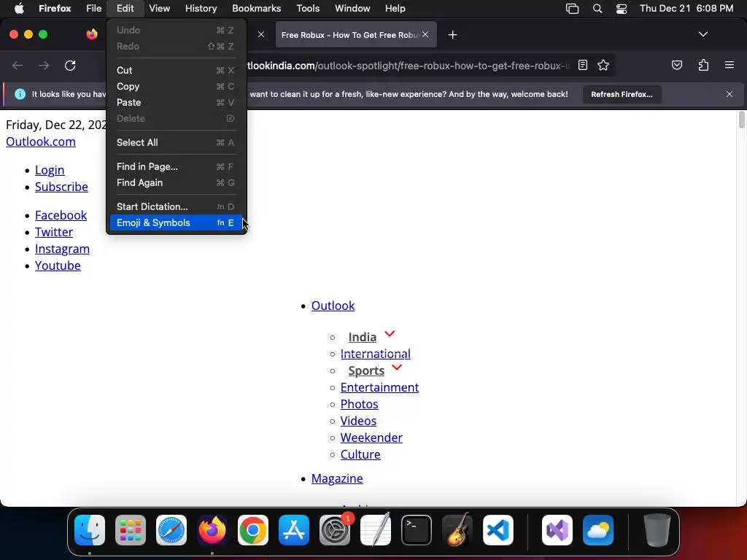Select Find in Page from the Edit menu
Viewport: 747px width, 560px height.
pos(176,167)
